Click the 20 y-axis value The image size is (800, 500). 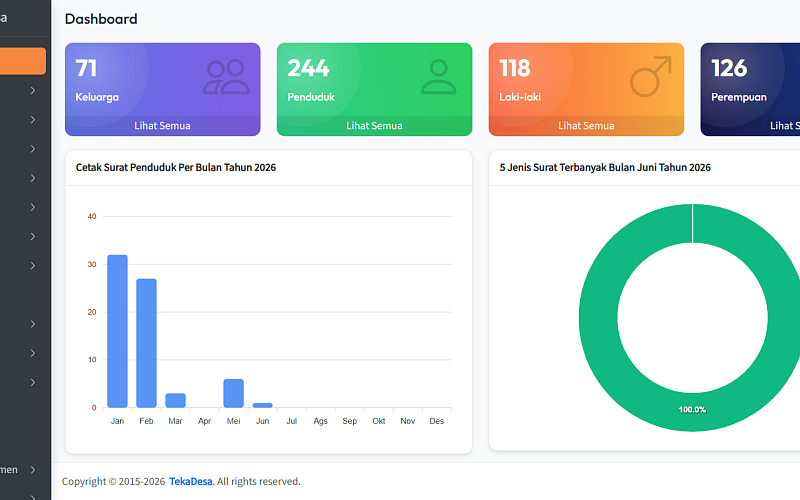pyautogui.click(x=92, y=312)
